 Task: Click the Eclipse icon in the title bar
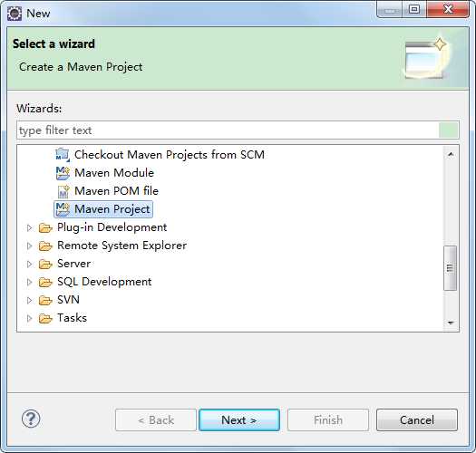(15, 14)
